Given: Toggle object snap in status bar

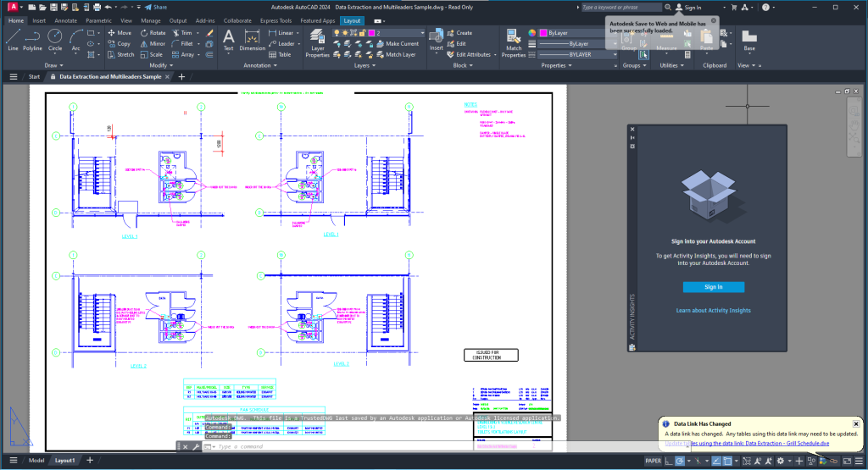Looking at the screenshot, I should (x=727, y=461).
